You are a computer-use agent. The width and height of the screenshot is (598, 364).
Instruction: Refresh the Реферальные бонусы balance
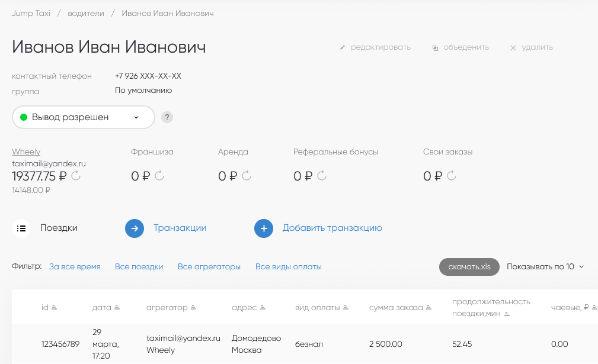coord(322,176)
